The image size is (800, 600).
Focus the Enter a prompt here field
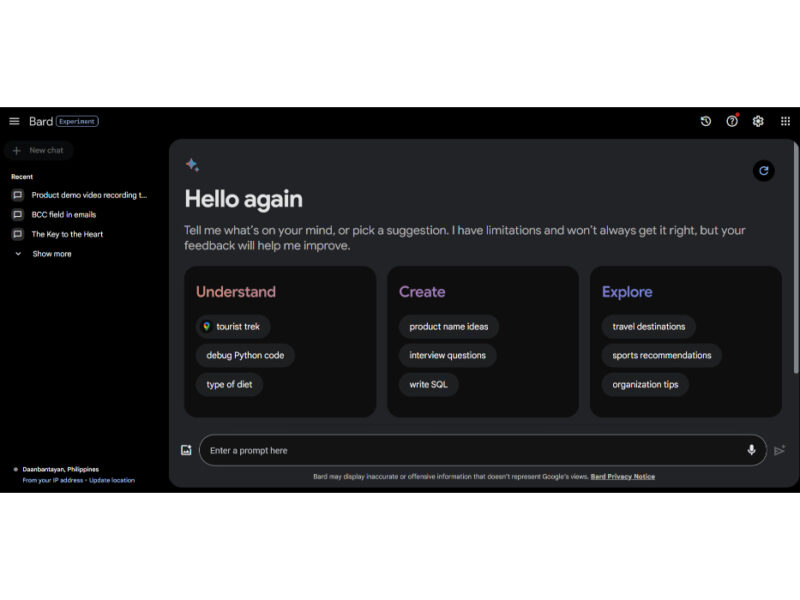[x=470, y=450]
